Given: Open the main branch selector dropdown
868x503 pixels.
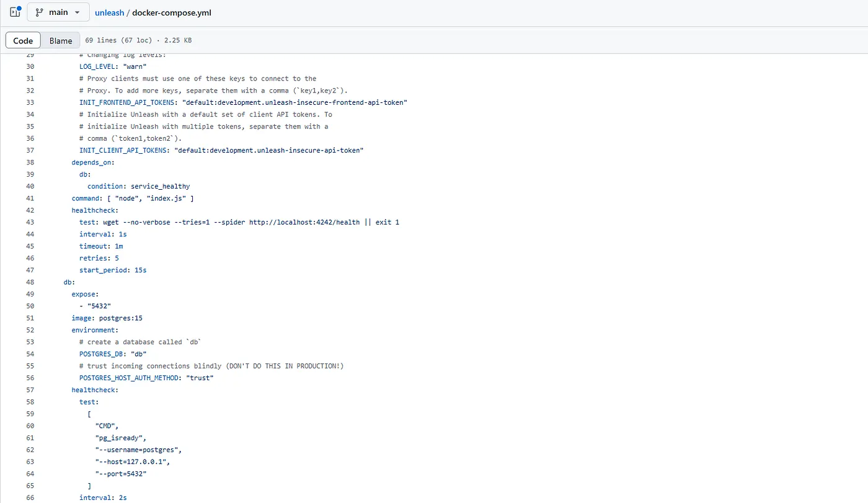Looking at the screenshot, I should coord(58,12).
